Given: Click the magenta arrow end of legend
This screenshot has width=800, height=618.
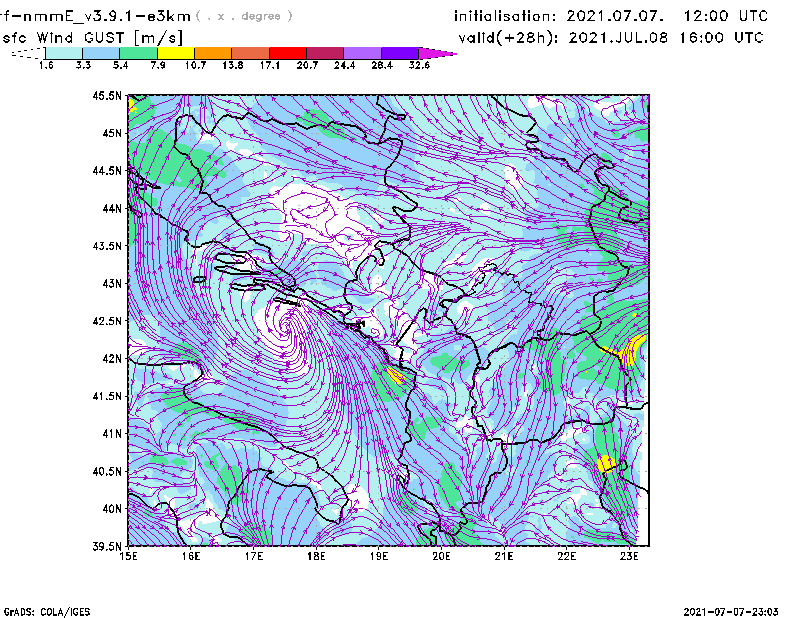Looking at the screenshot, I should tap(437, 53).
